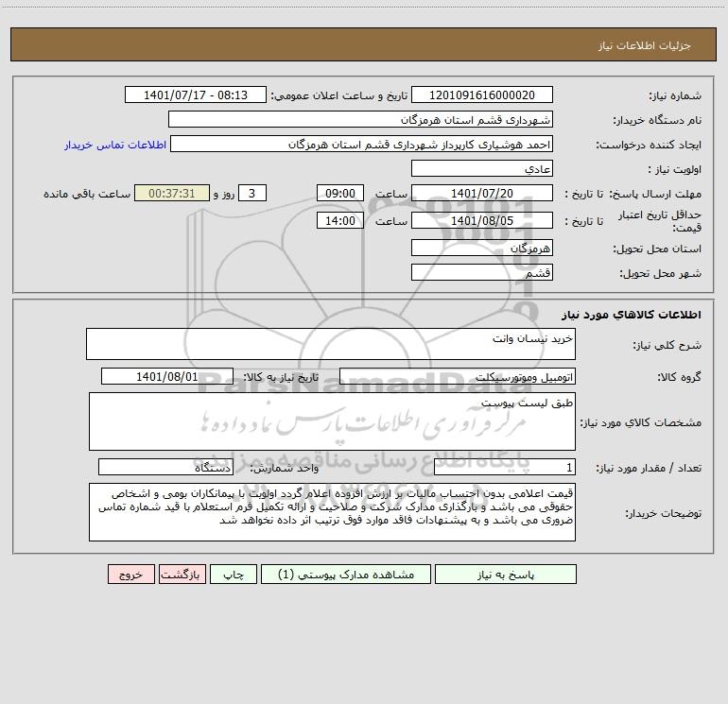Click remaining time countdown 00:37:31
Screen dimensions: 728x704
point(172,193)
